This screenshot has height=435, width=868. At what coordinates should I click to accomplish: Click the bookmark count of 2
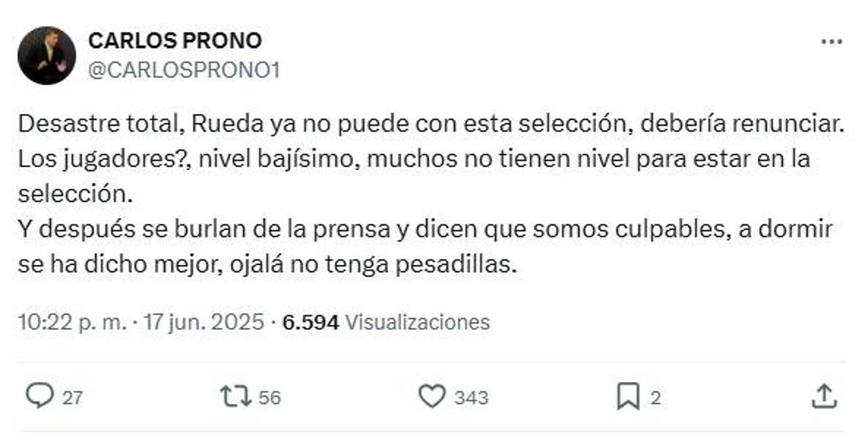click(654, 397)
